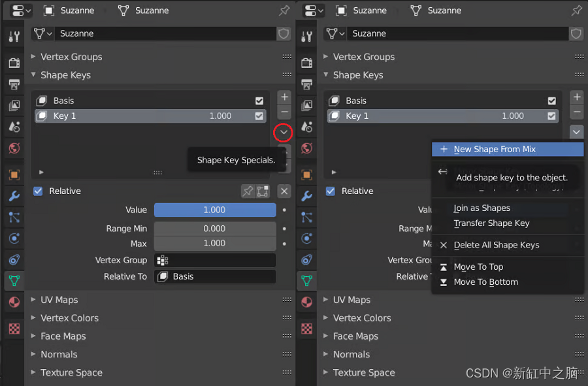Open View Layer properties tab in left panel
Screen dimensions: 588x386
pyautogui.click(x=14, y=106)
